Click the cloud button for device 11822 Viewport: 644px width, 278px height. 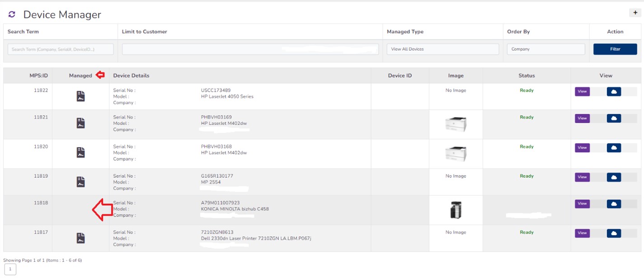(x=614, y=92)
